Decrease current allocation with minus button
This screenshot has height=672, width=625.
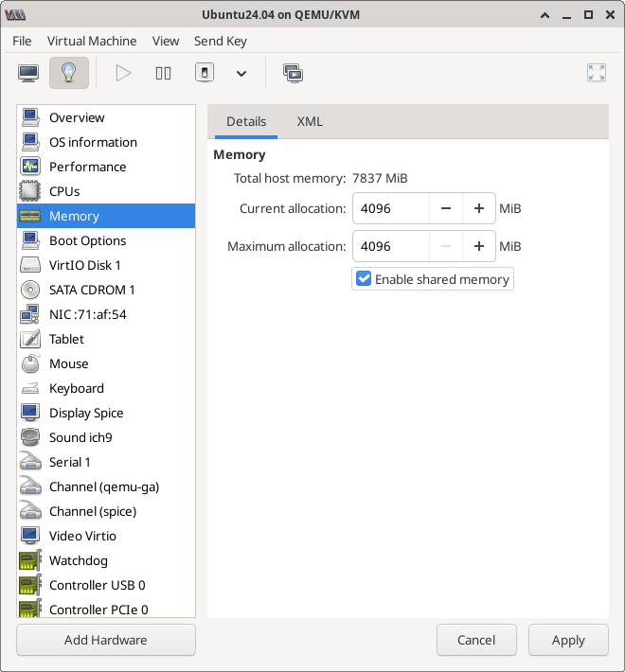tap(446, 208)
